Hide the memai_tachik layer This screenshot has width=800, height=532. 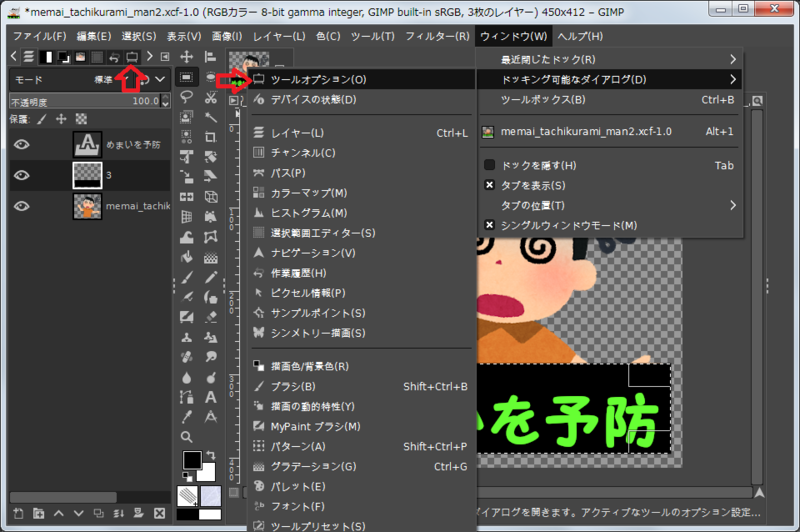(21, 206)
